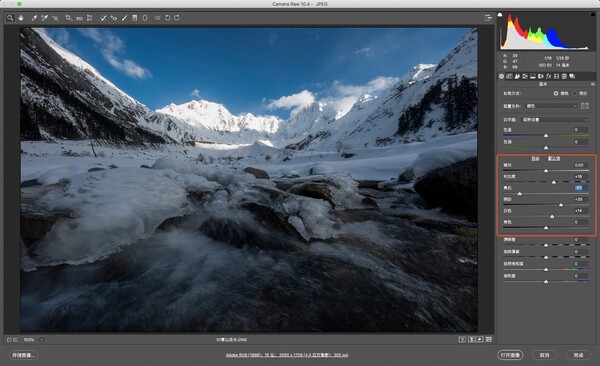This screenshot has height=366, width=600.
Task: Click the Save Image button
Action: point(23,355)
